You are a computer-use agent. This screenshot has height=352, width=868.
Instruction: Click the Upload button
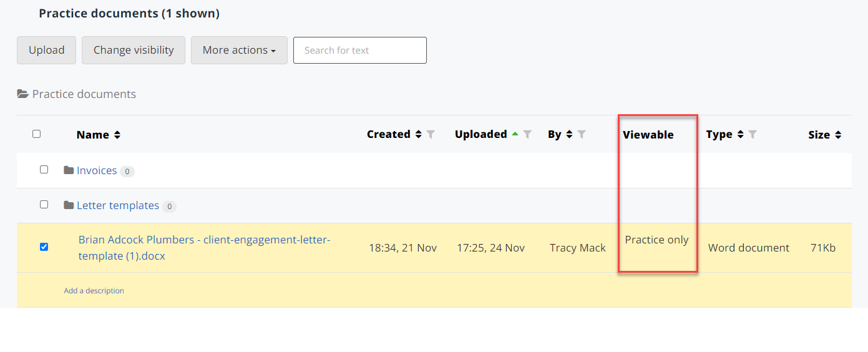pos(46,50)
